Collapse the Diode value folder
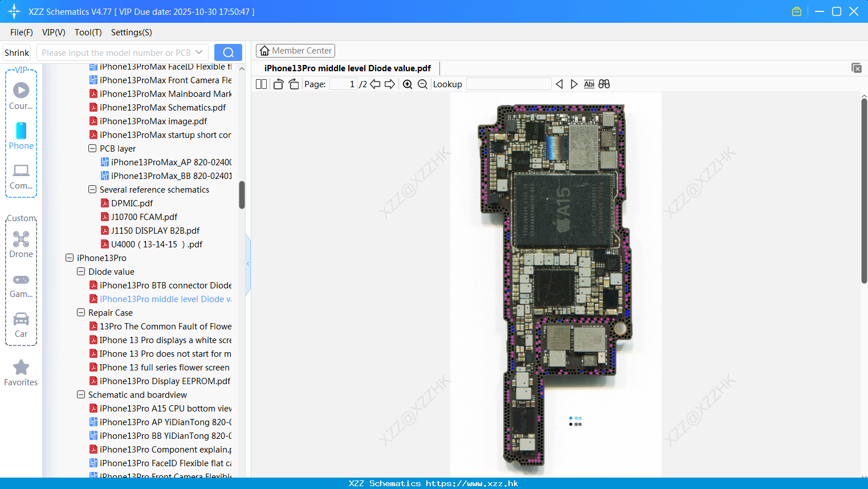 [81, 271]
